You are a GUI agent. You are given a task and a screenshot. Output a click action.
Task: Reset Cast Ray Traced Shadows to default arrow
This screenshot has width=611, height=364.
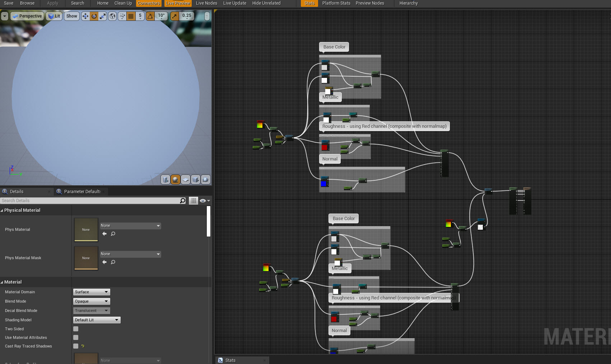[83, 346]
